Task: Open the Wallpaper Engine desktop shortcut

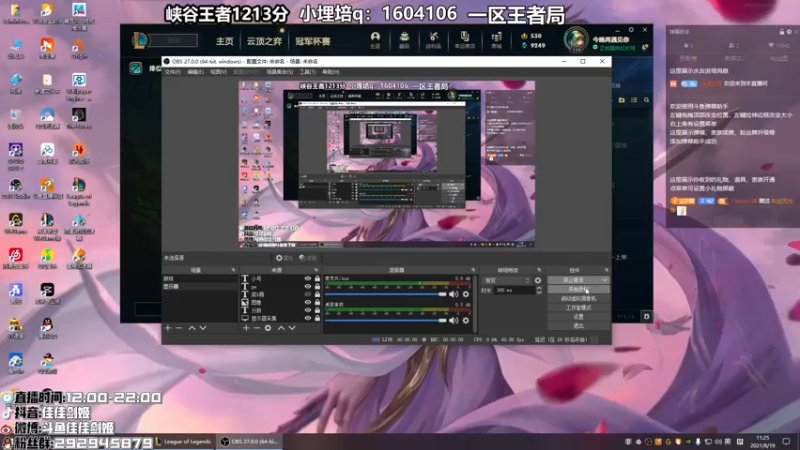Action: [x=79, y=87]
